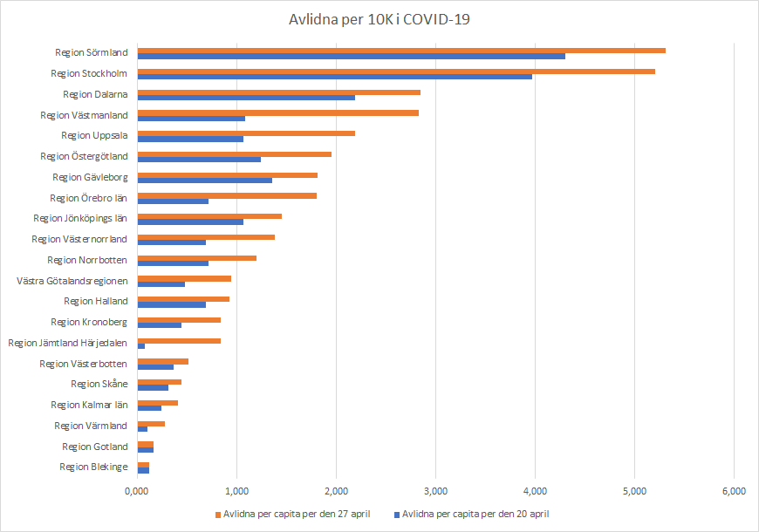Click the chart title "Avlidna per 10K i COVID-19"

tap(379, 19)
